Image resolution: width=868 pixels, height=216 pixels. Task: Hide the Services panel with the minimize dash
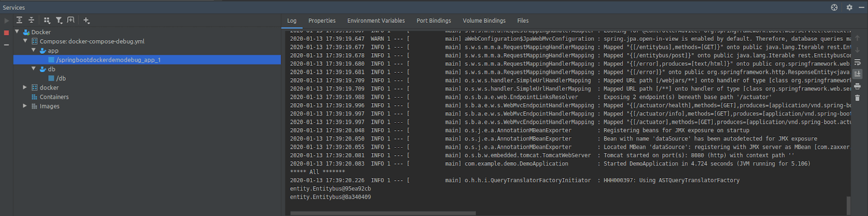pyautogui.click(x=861, y=7)
